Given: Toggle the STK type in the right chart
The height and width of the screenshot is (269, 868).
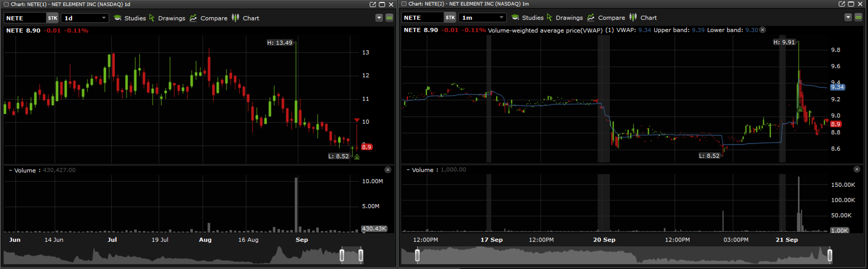Looking at the screenshot, I should point(450,18).
